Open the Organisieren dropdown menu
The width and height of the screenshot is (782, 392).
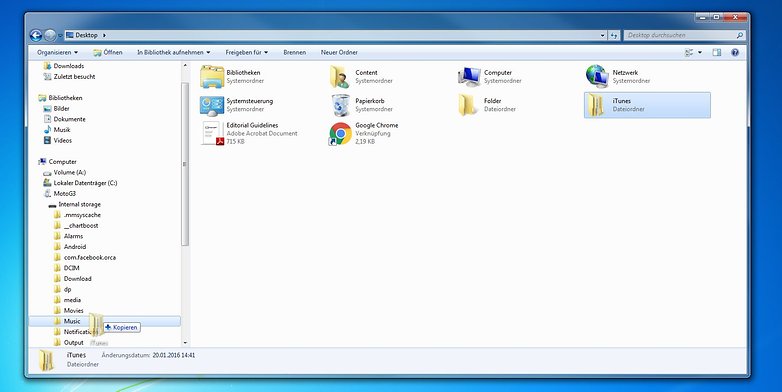[57, 52]
